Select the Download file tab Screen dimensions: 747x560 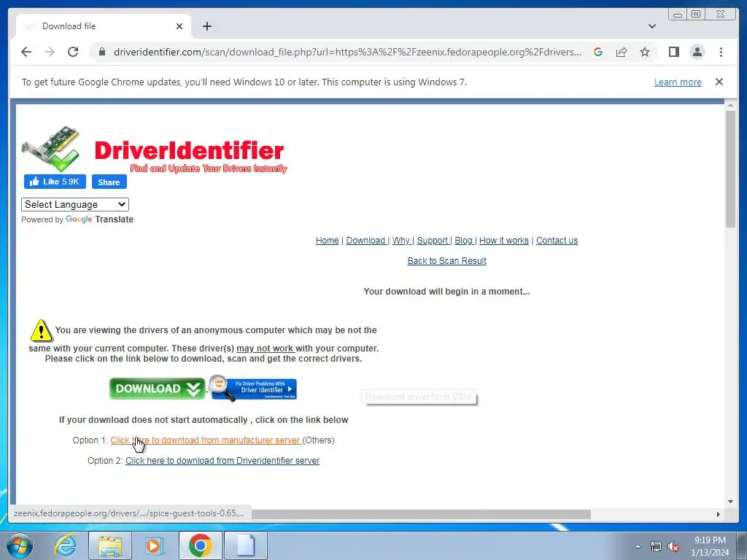[104, 26]
